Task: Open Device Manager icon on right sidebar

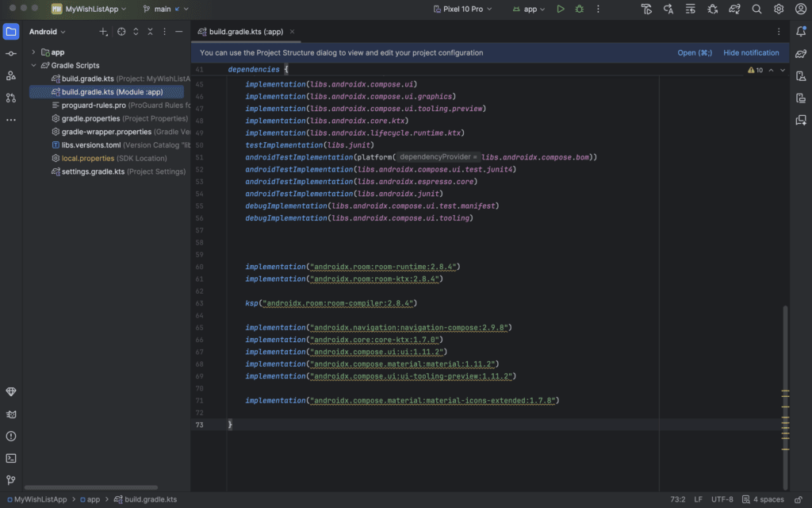Action: point(801,76)
